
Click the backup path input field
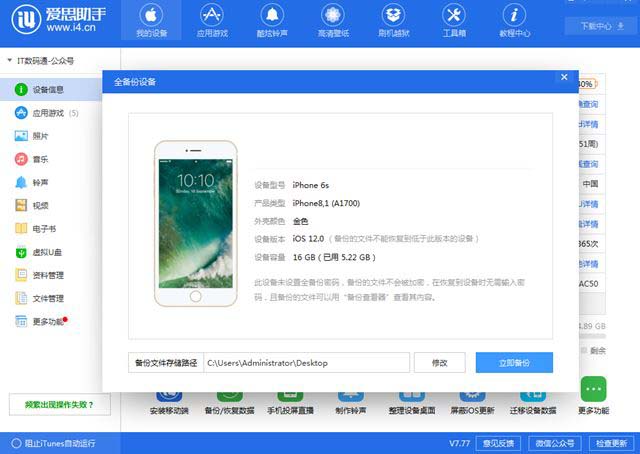(307, 363)
